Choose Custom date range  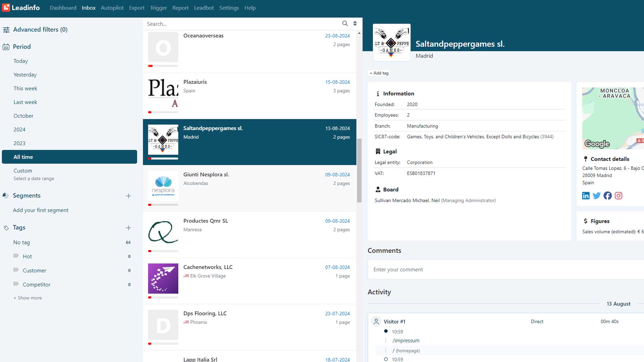coord(23,171)
